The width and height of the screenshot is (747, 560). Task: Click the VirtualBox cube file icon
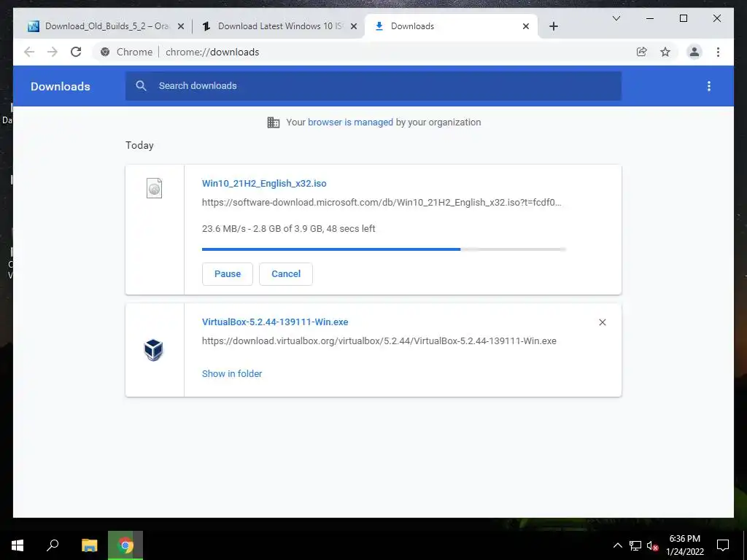[x=153, y=350]
